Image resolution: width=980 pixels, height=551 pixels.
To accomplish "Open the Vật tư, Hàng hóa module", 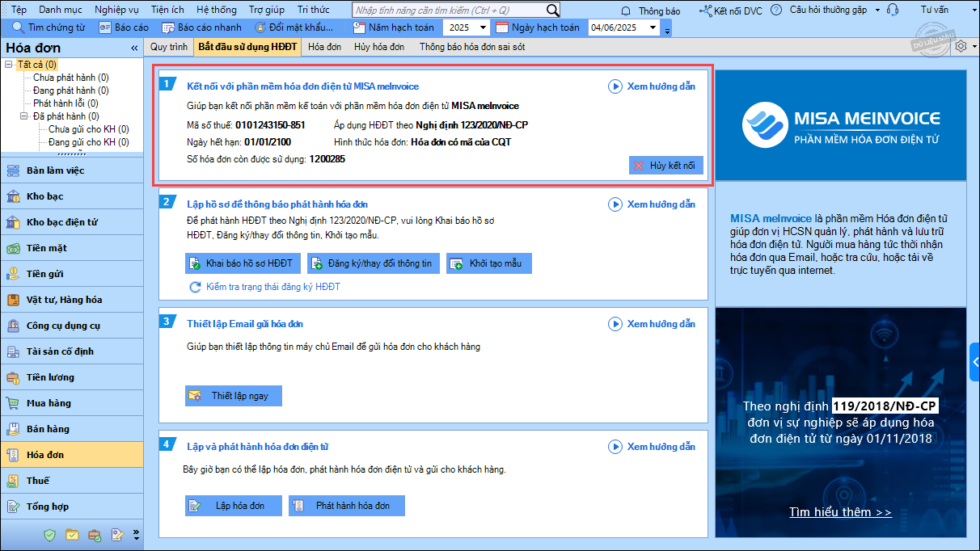I will 72,300.
